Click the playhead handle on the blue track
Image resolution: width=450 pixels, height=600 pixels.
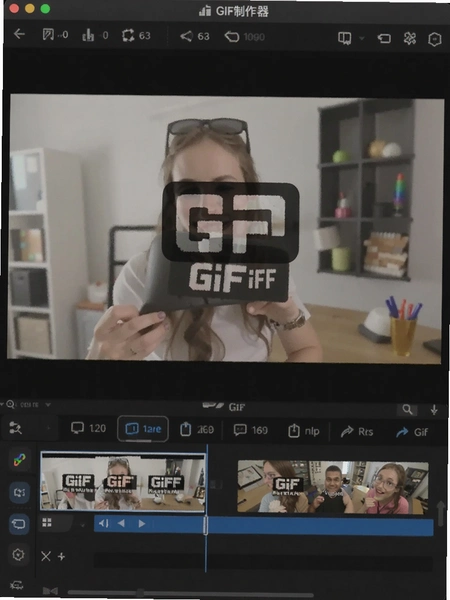(205, 525)
